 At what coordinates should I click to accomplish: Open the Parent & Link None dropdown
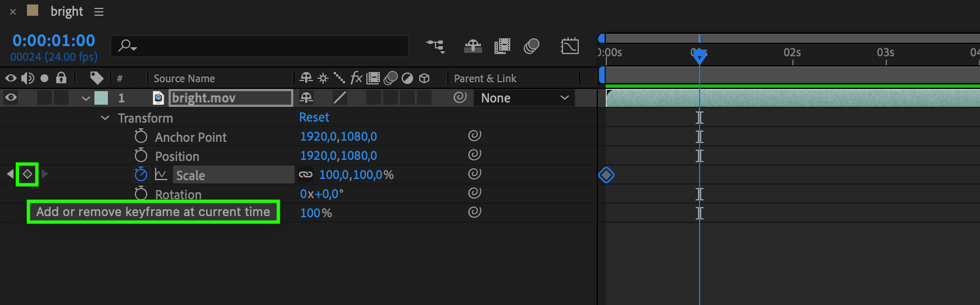coord(524,98)
